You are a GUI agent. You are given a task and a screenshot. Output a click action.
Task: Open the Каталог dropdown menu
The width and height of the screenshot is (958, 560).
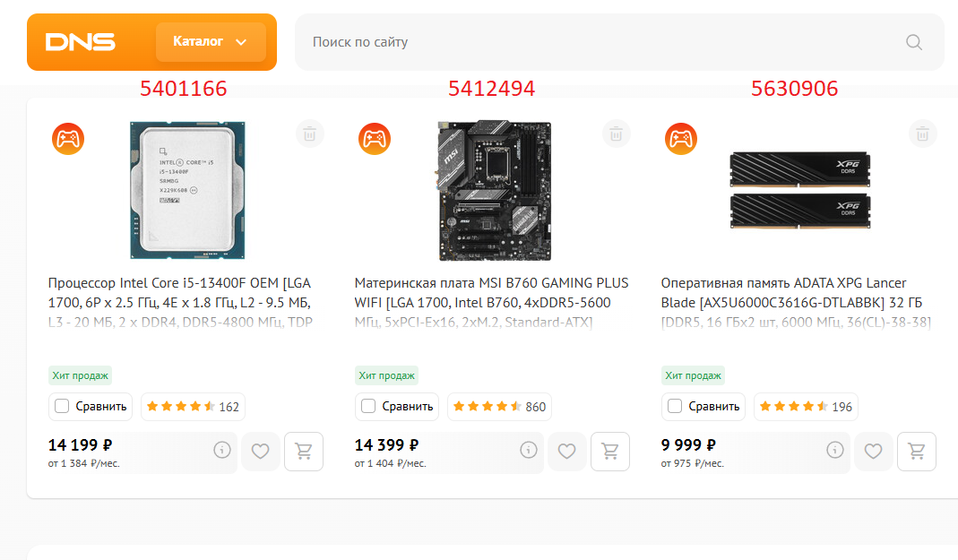point(211,42)
